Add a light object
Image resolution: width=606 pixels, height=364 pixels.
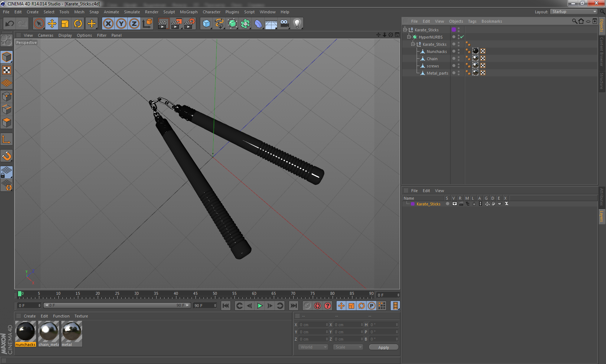[297, 24]
